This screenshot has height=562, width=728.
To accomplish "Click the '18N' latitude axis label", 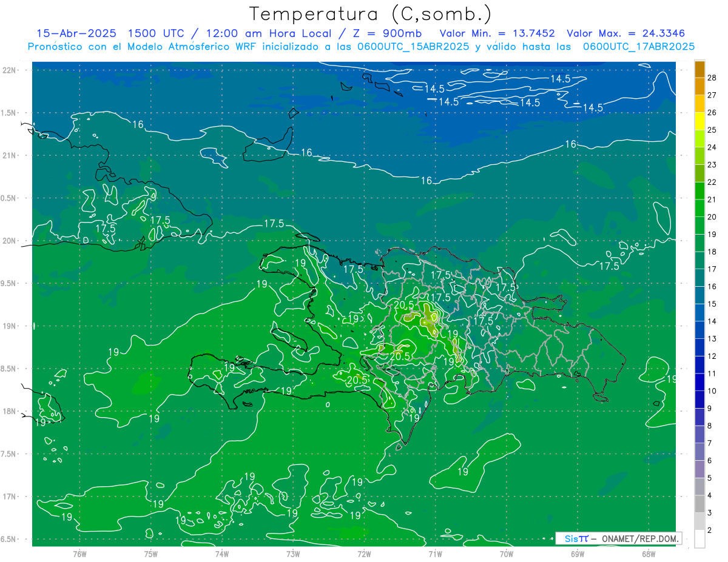I will click(x=10, y=411).
